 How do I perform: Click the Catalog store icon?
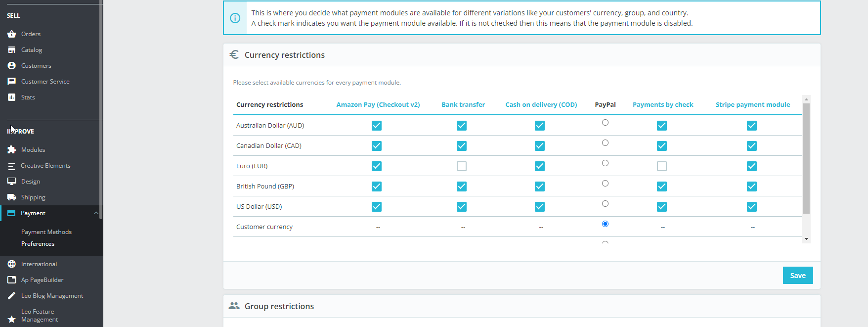point(11,50)
